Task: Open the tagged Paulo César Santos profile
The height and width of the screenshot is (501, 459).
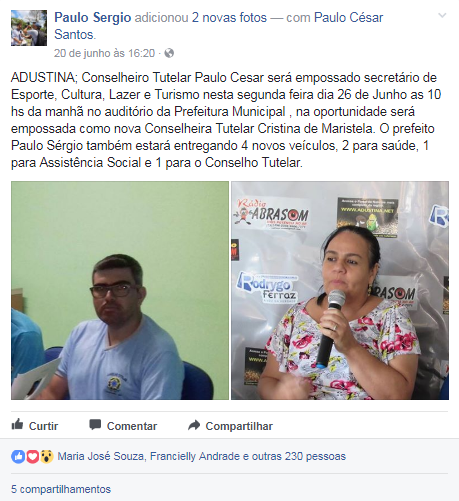Action: (219, 26)
